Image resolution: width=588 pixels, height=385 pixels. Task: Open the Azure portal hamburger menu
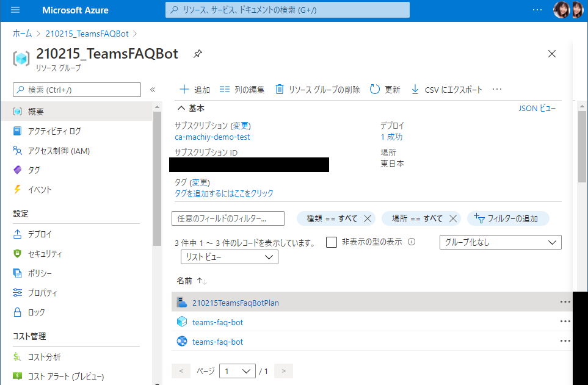click(15, 10)
